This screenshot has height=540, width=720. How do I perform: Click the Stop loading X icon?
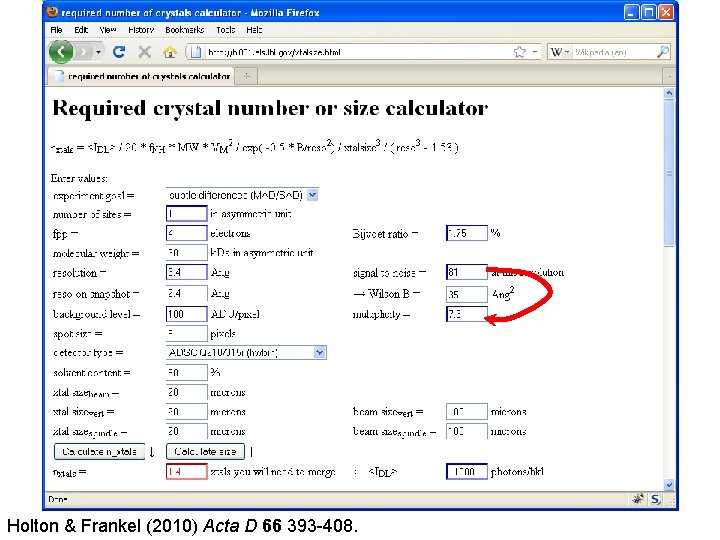pos(145,52)
